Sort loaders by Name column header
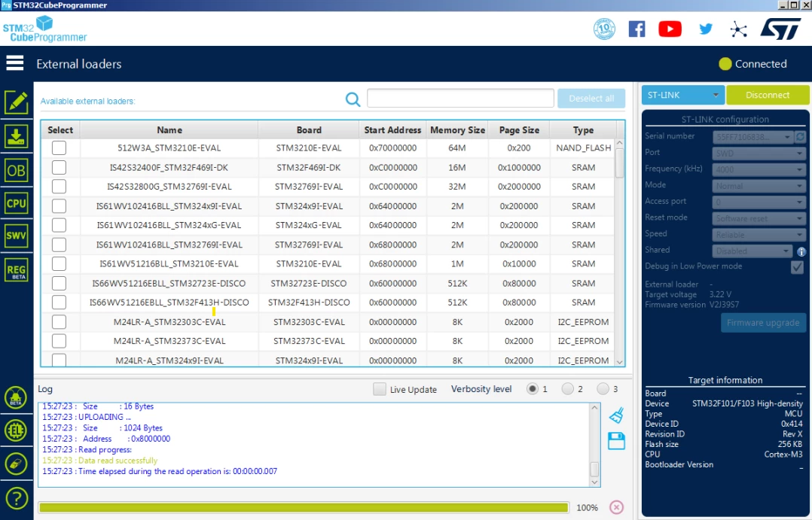This screenshot has width=812, height=520. click(x=169, y=130)
